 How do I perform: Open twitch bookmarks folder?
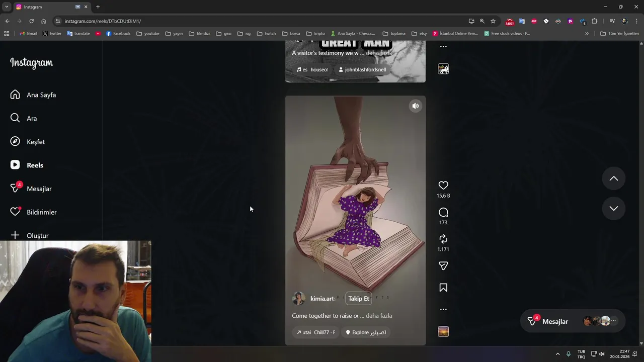pos(266,34)
